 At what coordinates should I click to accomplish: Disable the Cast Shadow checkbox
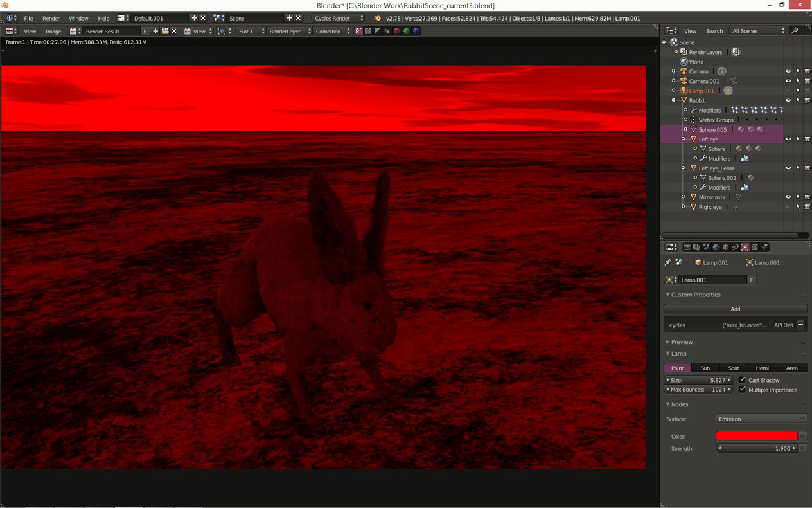pos(743,380)
